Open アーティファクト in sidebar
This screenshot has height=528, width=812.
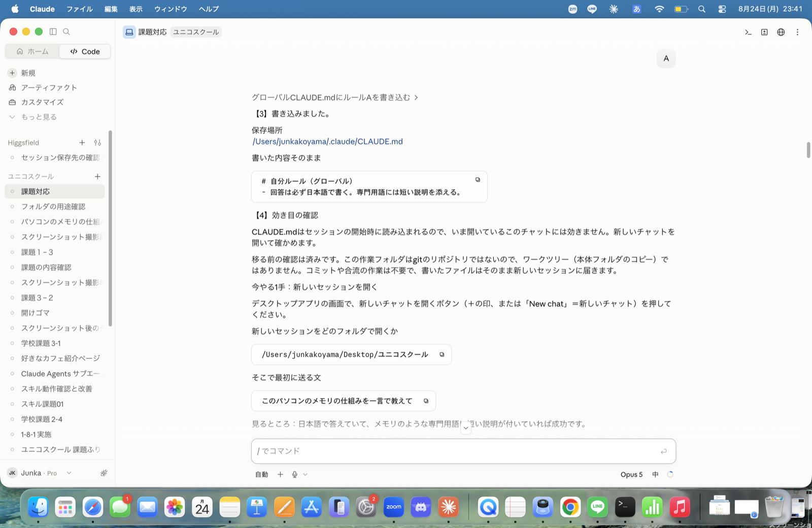49,87
